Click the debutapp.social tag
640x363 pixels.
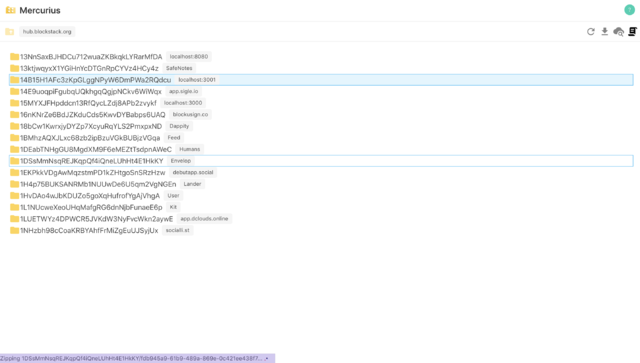point(193,172)
